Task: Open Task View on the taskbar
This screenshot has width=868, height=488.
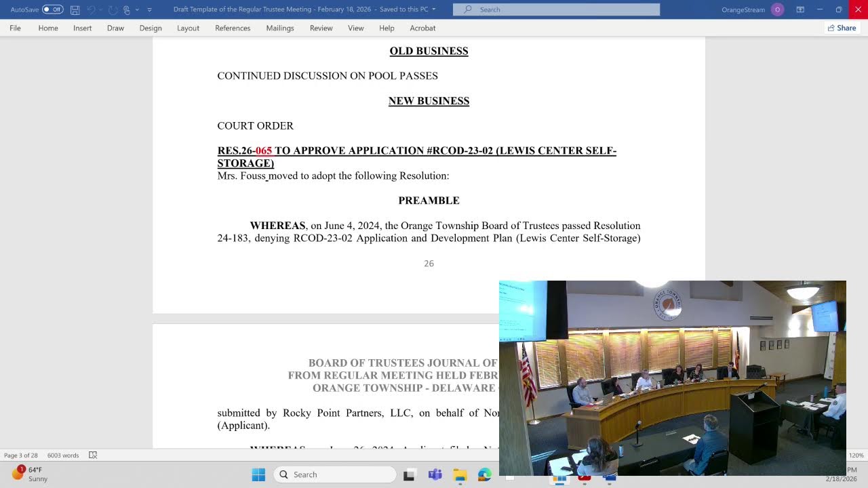Action: [409, 474]
